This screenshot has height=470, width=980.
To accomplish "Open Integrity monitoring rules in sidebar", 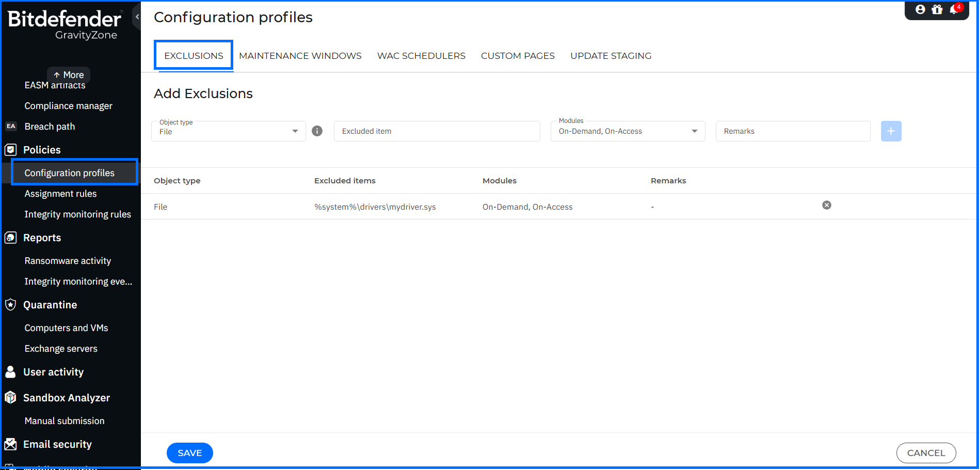I will coord(78,214).
